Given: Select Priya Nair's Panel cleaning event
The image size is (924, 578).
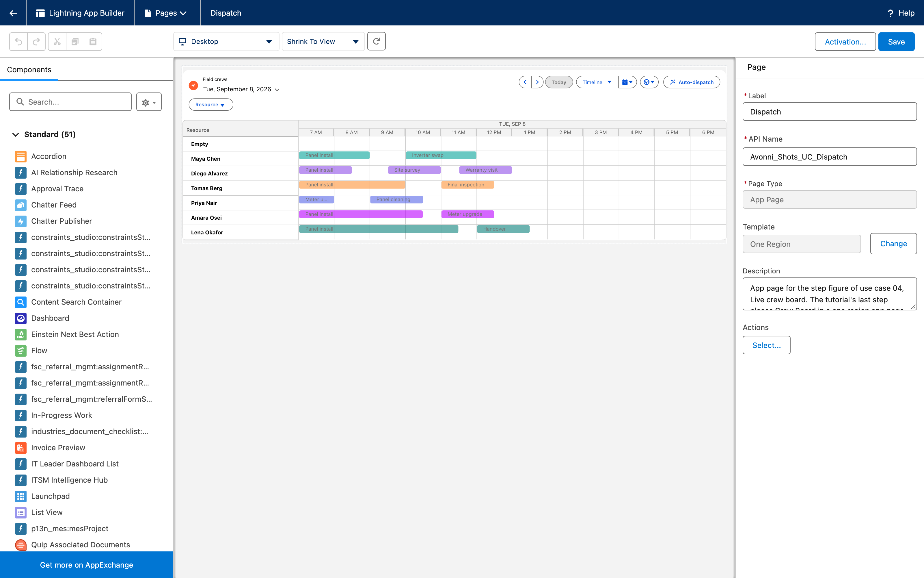Looking at the screenshot, I should click(x=397, y=199).
